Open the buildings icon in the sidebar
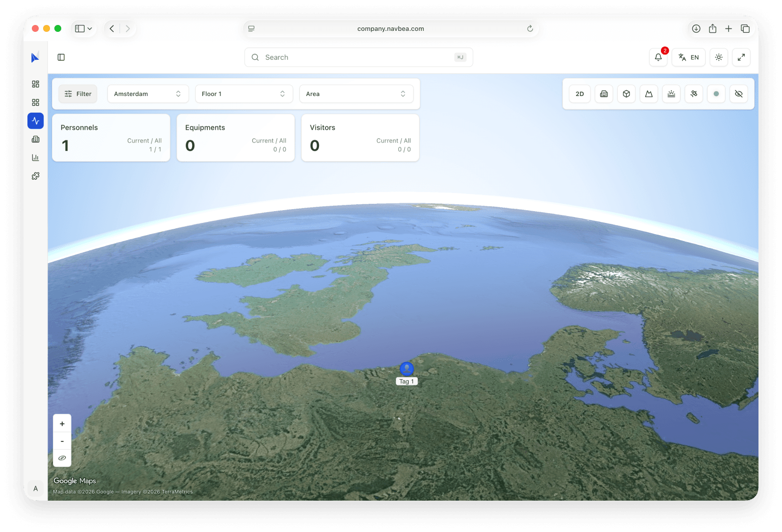782x532 pixels. 35,139
